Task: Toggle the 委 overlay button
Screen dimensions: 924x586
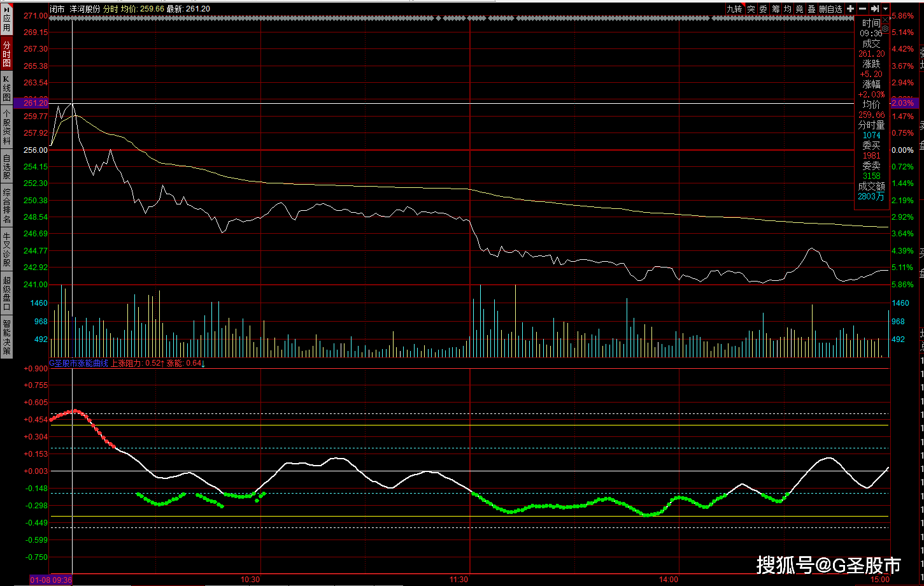Action: point(763,9)
